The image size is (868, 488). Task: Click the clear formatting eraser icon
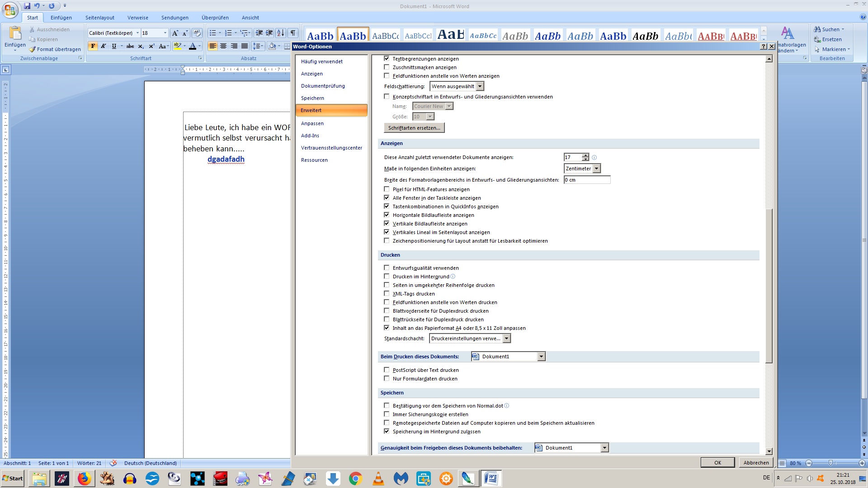click(197, 33)
